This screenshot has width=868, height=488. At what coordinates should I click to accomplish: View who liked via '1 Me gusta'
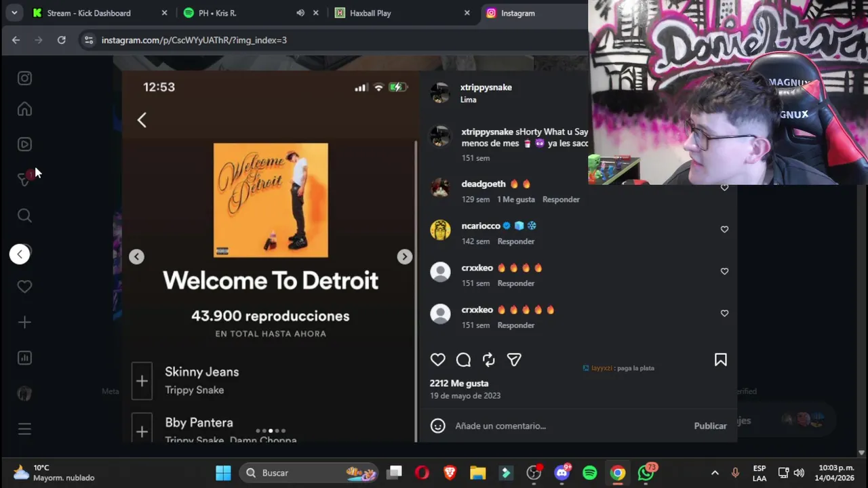click(516, 199)
